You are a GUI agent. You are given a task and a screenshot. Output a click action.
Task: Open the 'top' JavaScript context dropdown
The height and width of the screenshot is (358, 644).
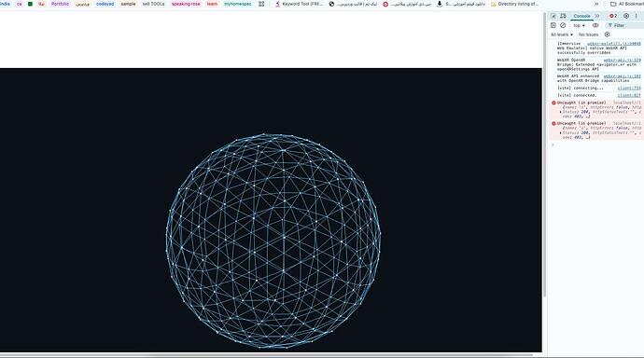(579, 25)
